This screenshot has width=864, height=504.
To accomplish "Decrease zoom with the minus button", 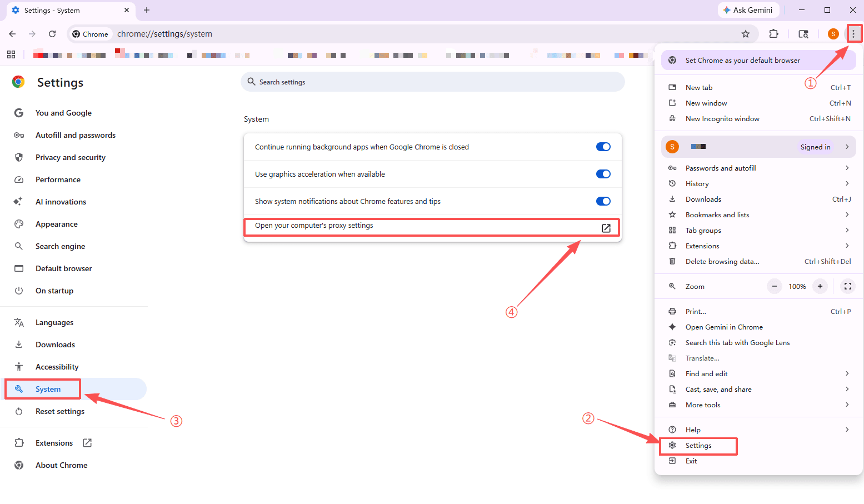I will pyautogui.click(x=775, y=286).
